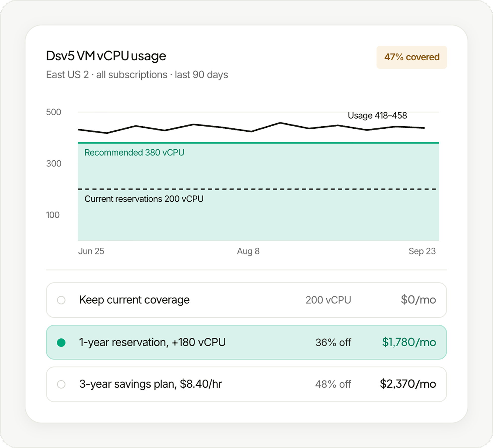Click the 500 y-axis value

click(x=54, y=112)
